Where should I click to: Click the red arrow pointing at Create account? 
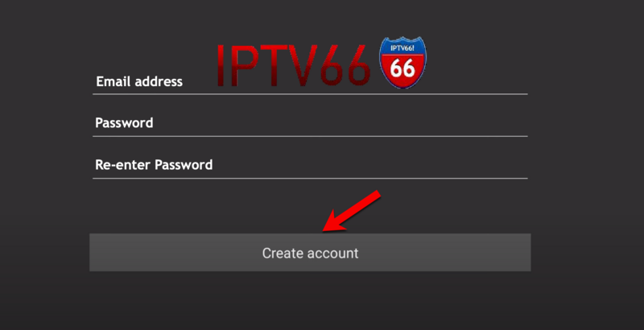(352, 211)
